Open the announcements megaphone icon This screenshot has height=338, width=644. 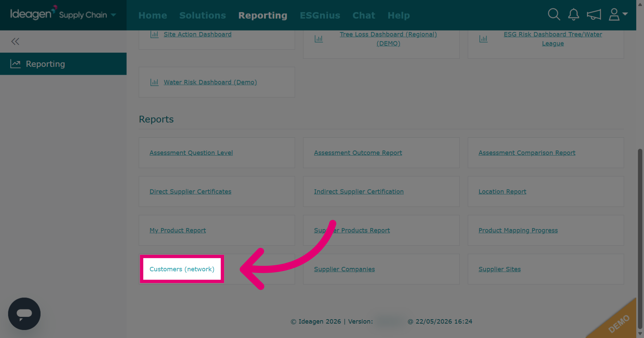pos(594,14)
